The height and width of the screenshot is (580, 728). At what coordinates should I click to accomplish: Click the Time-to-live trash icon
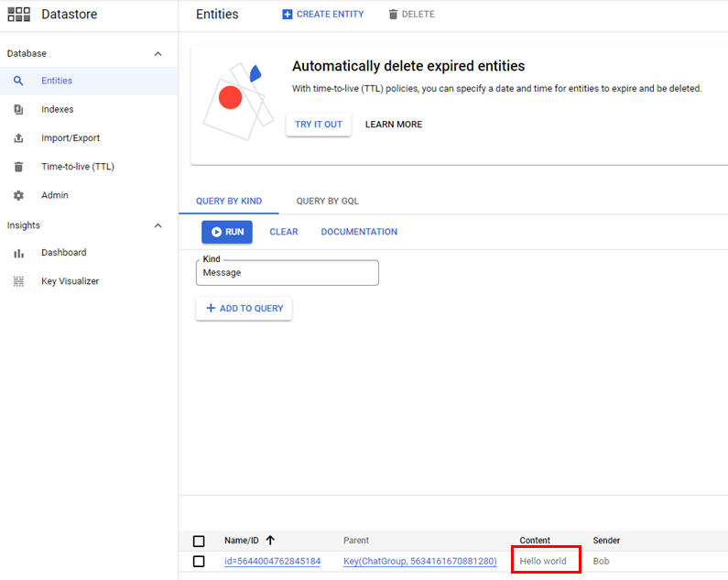(x=18, y=167)
